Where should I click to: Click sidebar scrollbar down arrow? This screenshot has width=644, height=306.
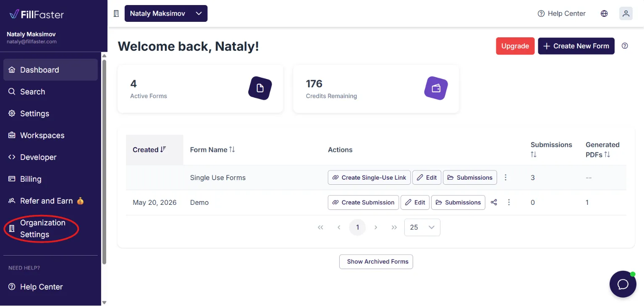[x=105, y=302]
